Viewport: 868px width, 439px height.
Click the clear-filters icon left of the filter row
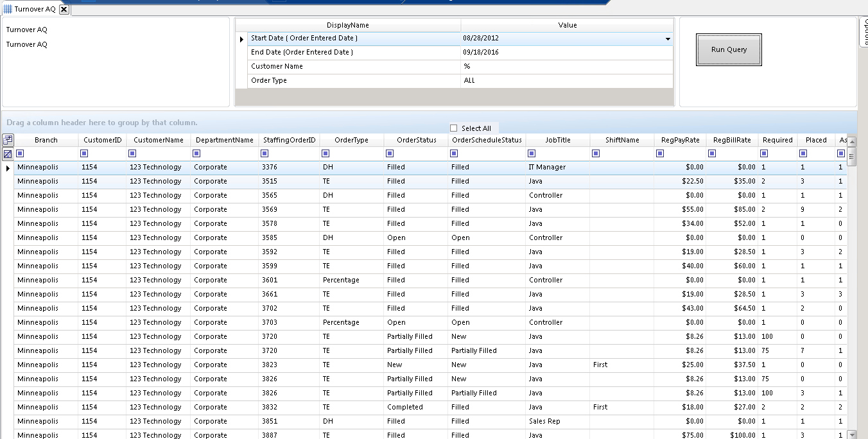click(x=8, y=154)
